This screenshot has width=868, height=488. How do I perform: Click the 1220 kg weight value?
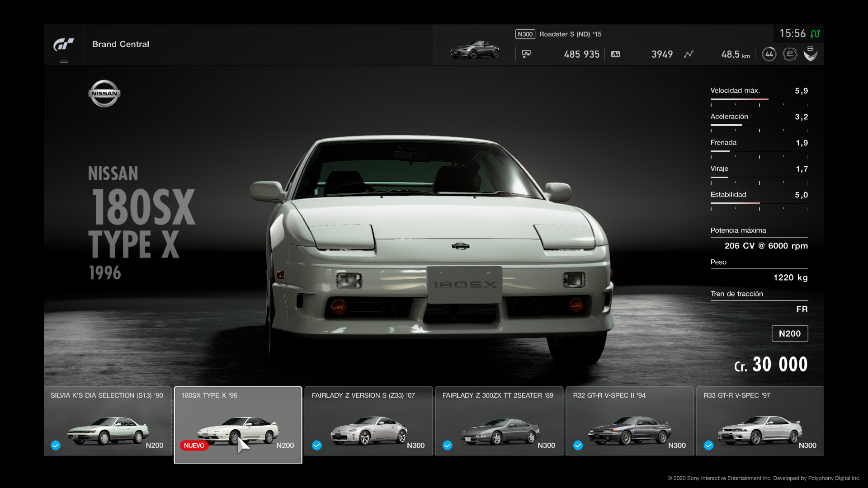(790, 277)
